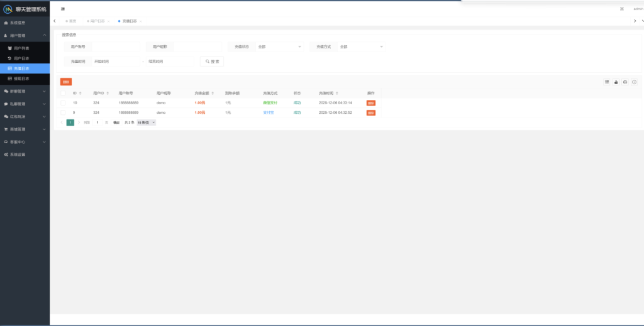
Task: Click the info tips icon in table toolbar
Action: click(635, 82)
